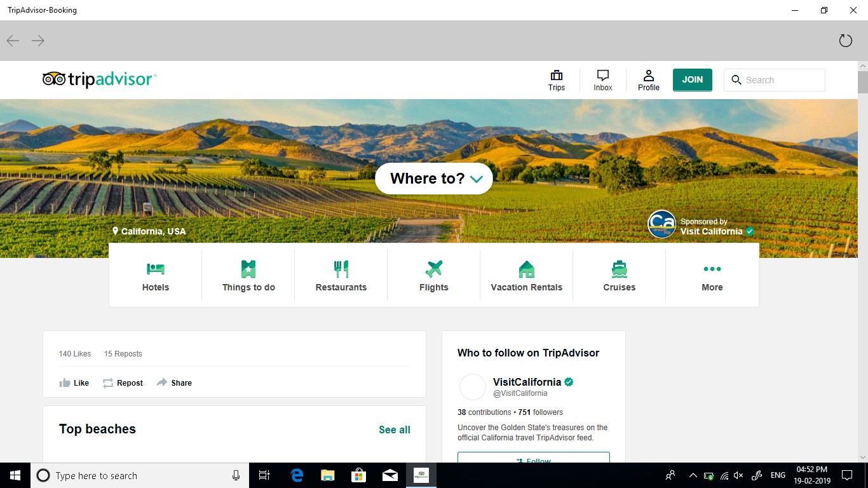Open File Explorer from taskbar
This screenshot has width=868, height=488.
(328, 475)
